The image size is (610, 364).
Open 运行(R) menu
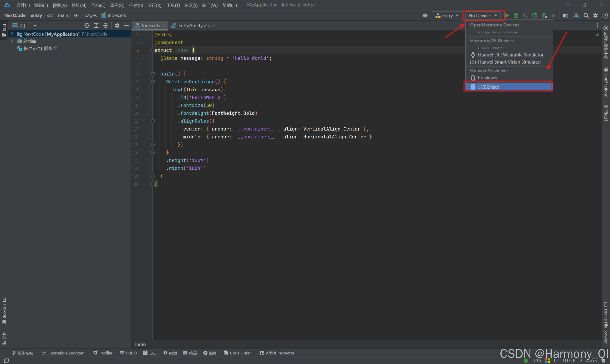[154, 5]
